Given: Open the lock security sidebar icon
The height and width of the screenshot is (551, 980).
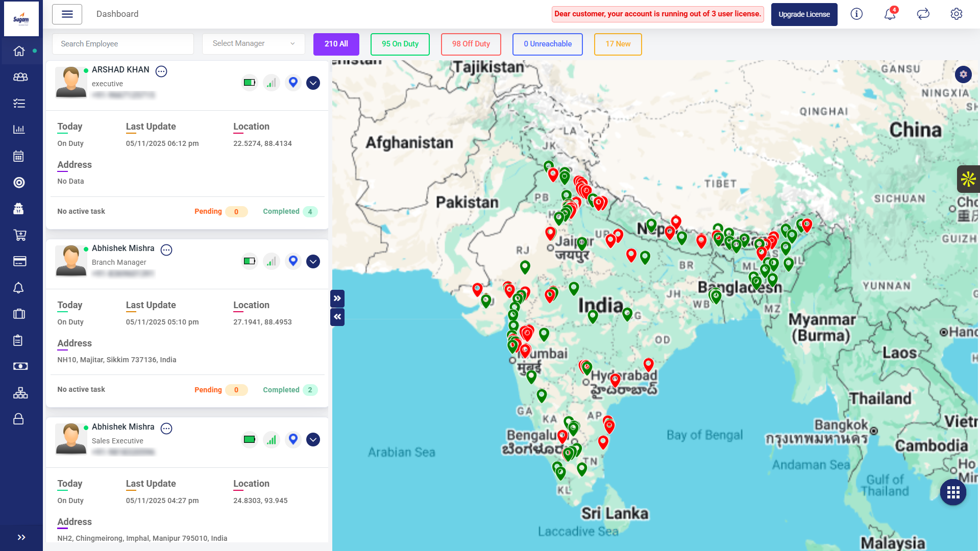Looking at the screenshot, I should tap(18, 419).
